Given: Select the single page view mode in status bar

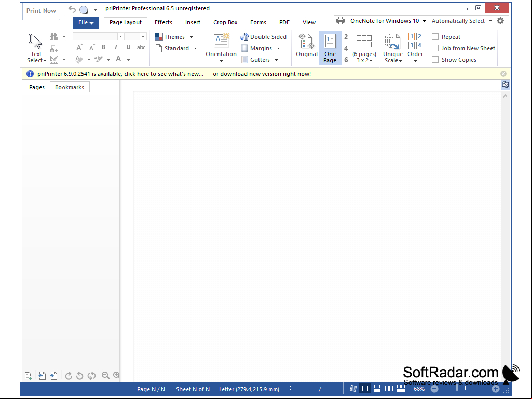Looking at the screenshot, I should click(x=365, y=389).
